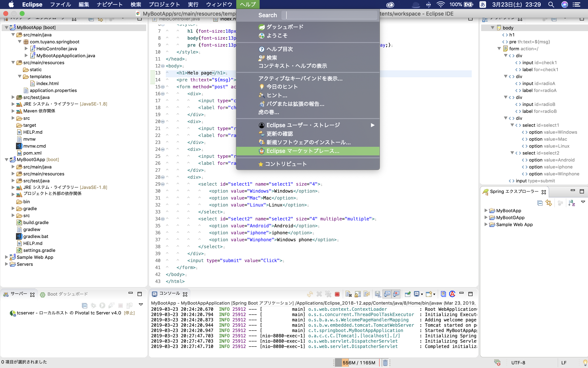Collapse all items in Spring エクスプローラー
The image size is (588, 368).
[541, 203]
